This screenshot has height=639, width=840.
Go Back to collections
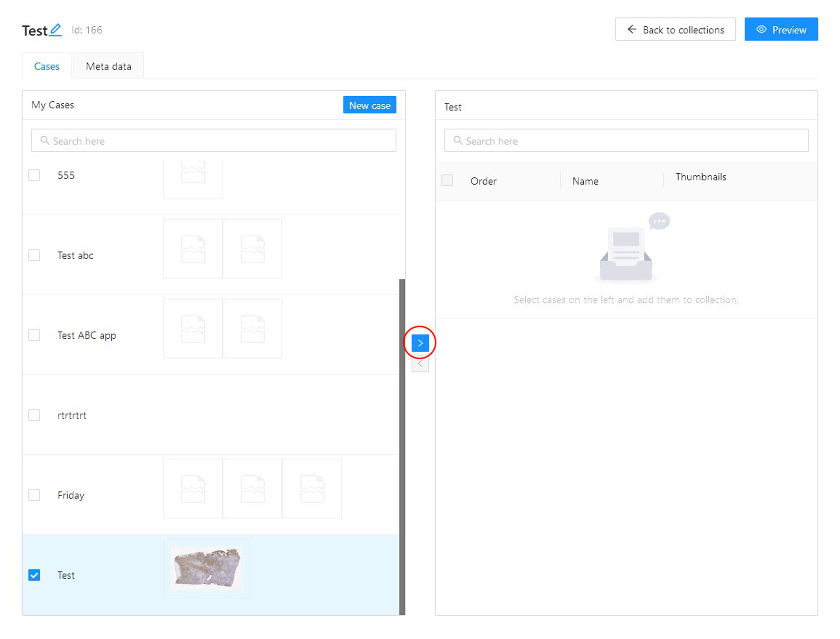tap(675, 30)
